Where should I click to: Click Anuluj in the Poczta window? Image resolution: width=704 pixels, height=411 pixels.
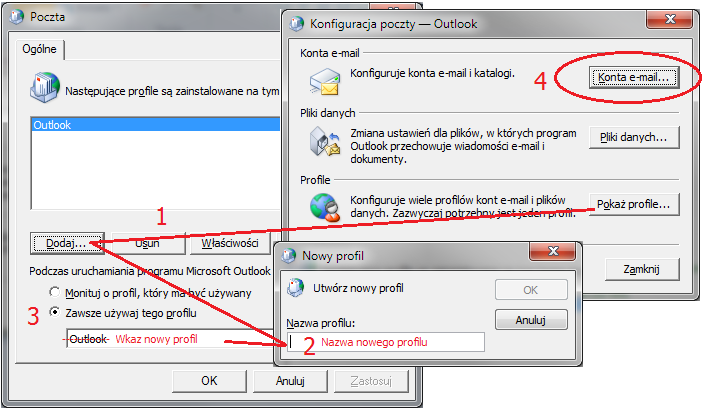click(x=290, y=381)
